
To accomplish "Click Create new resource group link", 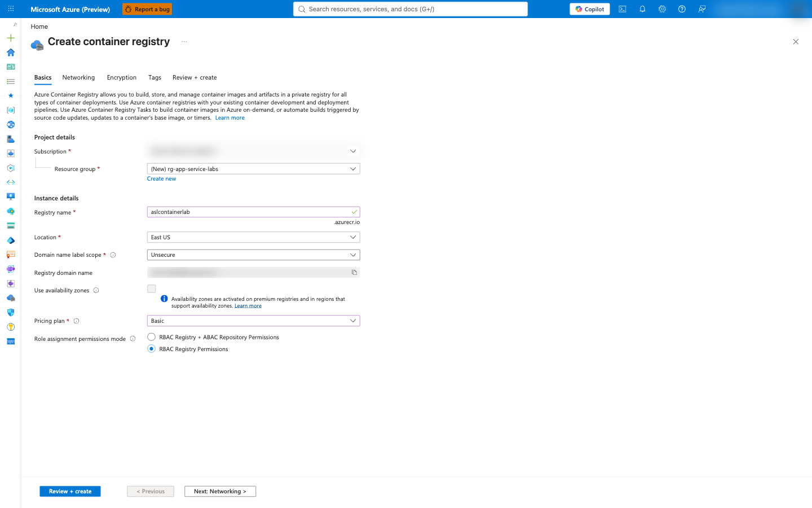I will pyautogui.click(x=161, y=179).
